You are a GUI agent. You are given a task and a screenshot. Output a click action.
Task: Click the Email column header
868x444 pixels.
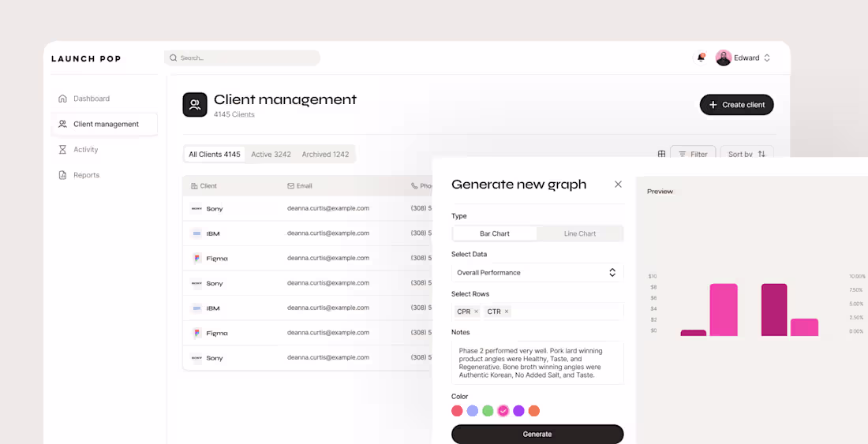click(x=300, y=186)
